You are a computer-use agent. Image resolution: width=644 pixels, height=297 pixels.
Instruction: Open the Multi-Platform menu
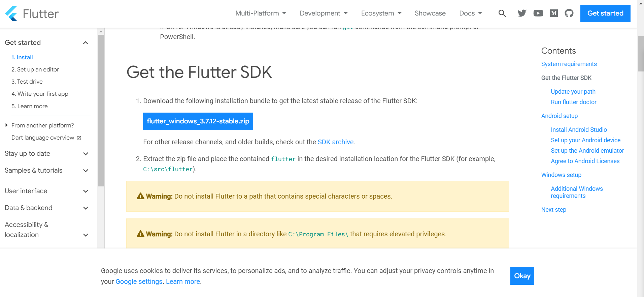[261, 13]
